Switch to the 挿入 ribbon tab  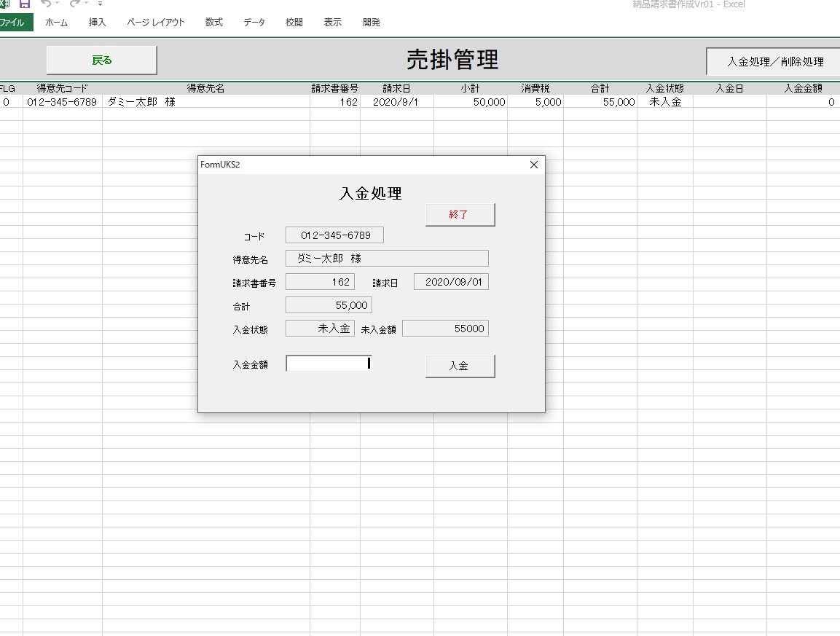[x=97, y=23]
